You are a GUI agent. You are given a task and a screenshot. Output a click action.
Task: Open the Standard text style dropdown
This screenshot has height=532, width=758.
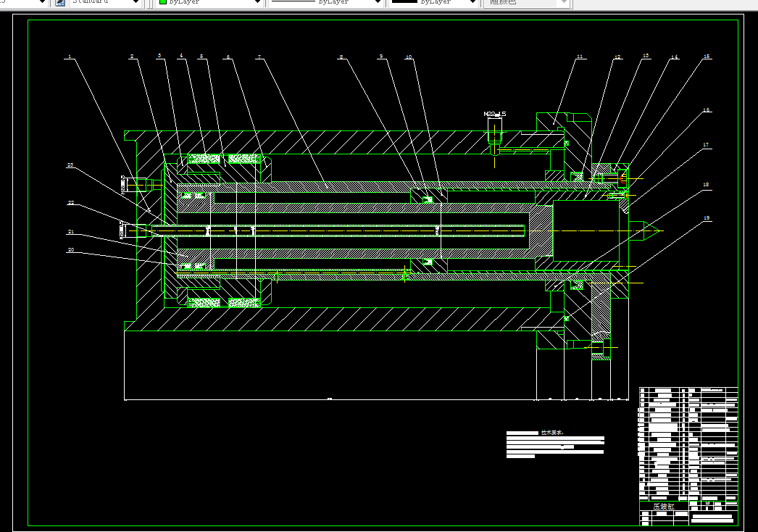pyautogui.click(x=136, y=3)
